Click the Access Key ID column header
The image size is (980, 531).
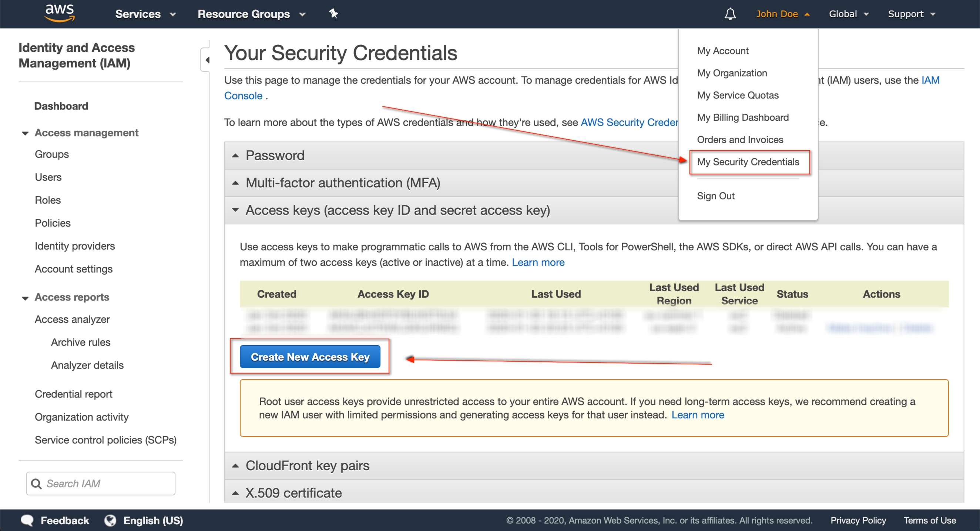(x=393, y=294)
